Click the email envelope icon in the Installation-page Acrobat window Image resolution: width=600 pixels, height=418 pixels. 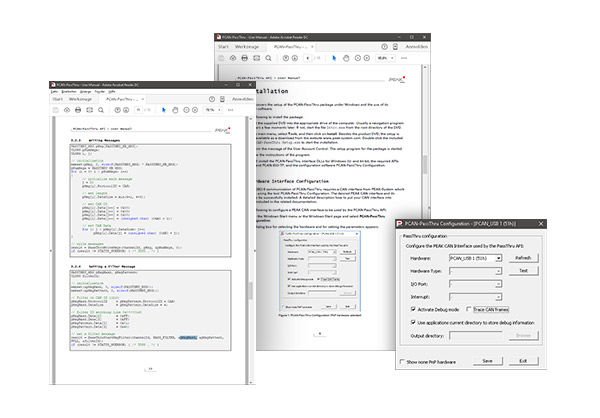(256, 58)
